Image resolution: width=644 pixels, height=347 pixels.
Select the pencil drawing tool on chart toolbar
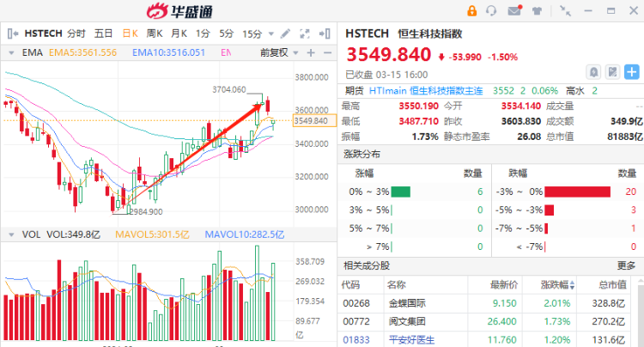tap(284, 33)
